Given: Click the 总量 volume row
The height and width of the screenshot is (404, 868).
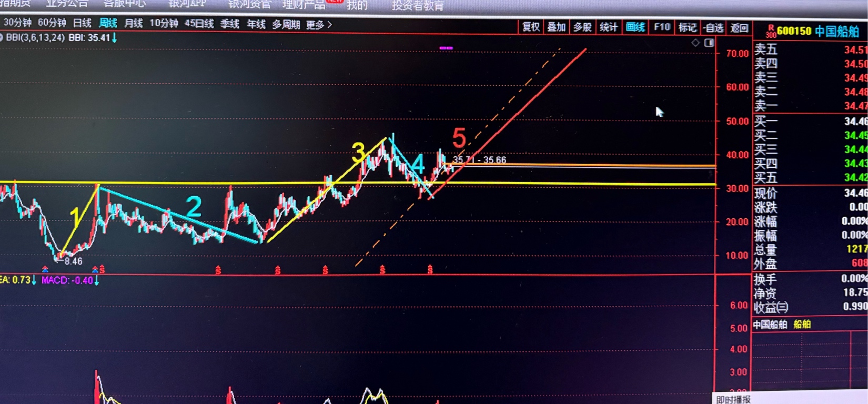Looking at the screenshot, I should (x=810, y=249).
